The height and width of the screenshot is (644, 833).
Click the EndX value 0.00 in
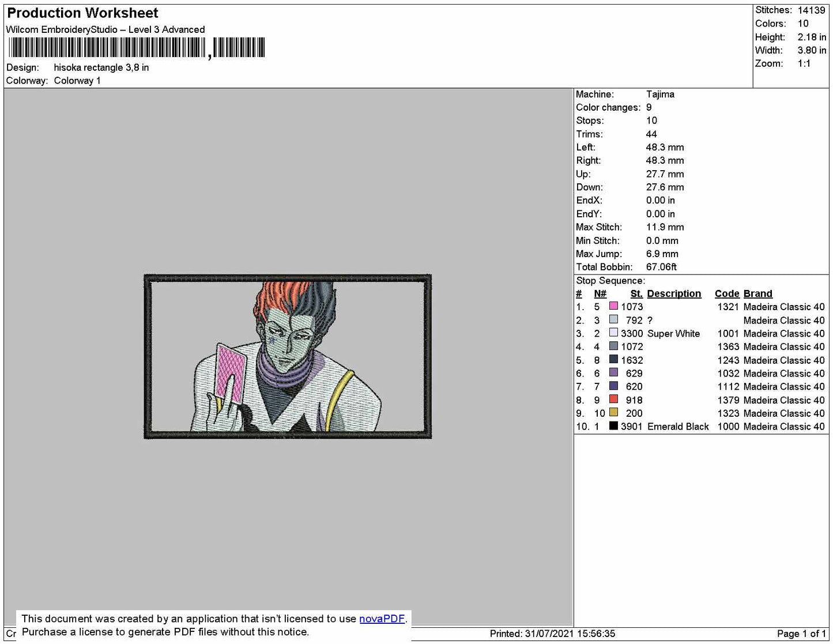tap(660, 200)
